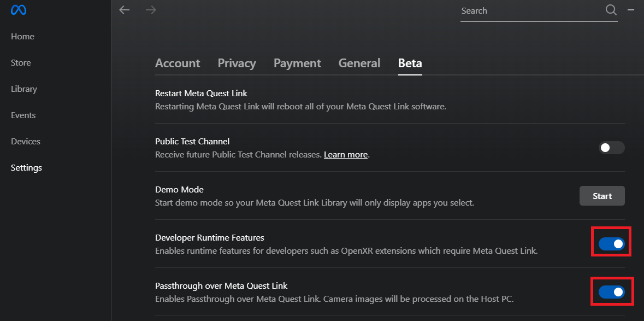Click the Restart Meta Quest Link option
The width and height of the screenshot is (644, 321).
click(x=201, y=94)
